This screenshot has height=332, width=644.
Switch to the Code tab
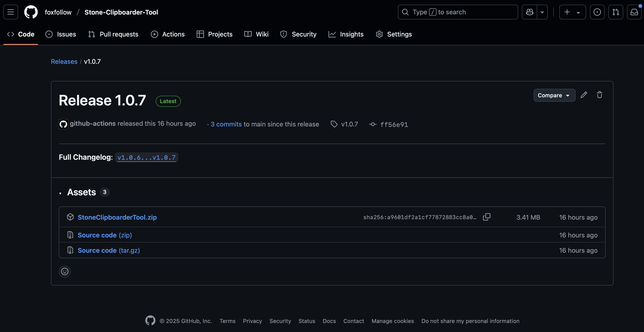21,34
